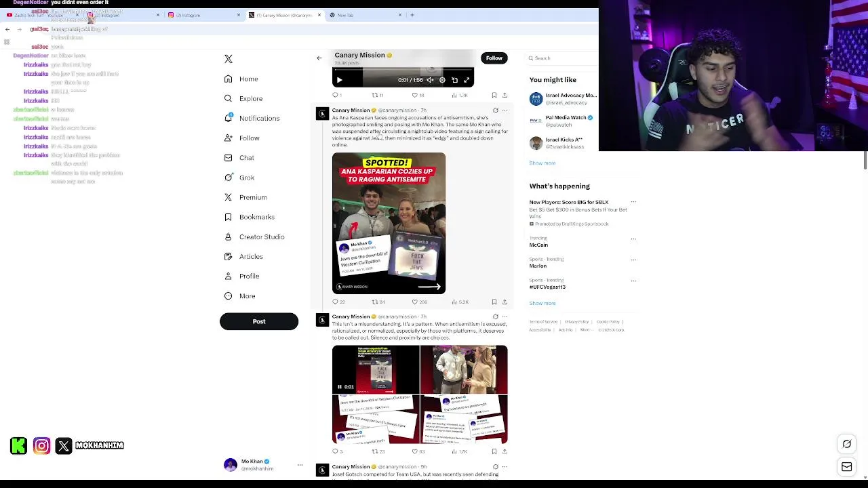The width and height of the screenshot is (868, 488).
Task: Share the top video post
Action: (x=505, y=95)
